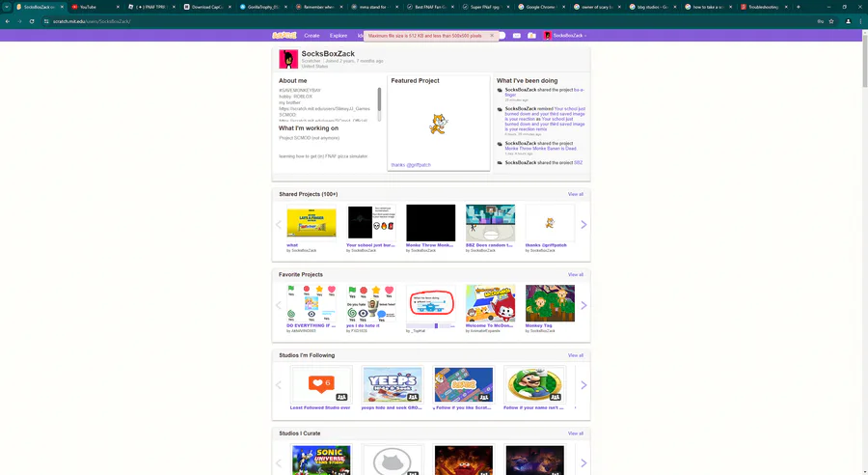Open the SBZ Does random project thumbnail
Image resolution: width=868 pixels, height=475 pixels.
[491, 222]
